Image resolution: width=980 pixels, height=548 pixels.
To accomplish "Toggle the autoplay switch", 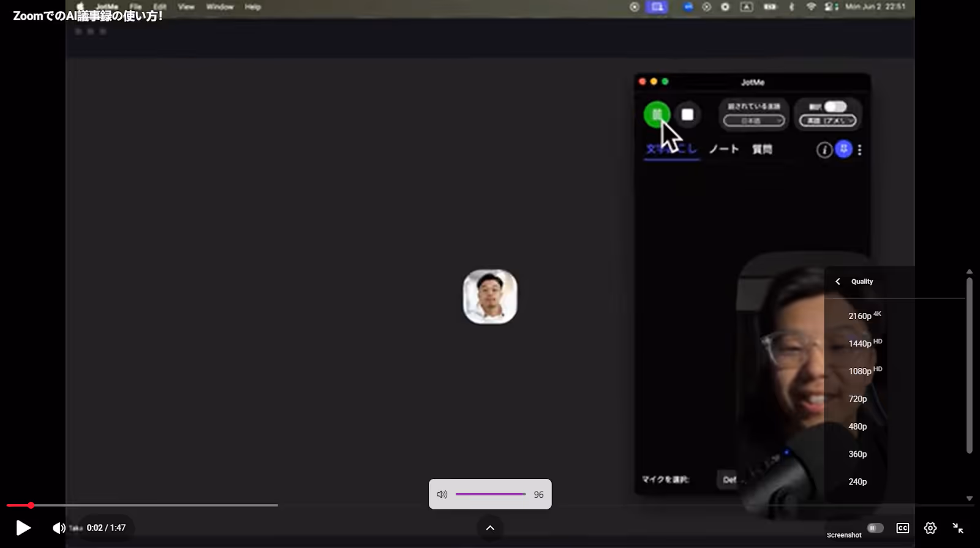I will tap(875, 528).
